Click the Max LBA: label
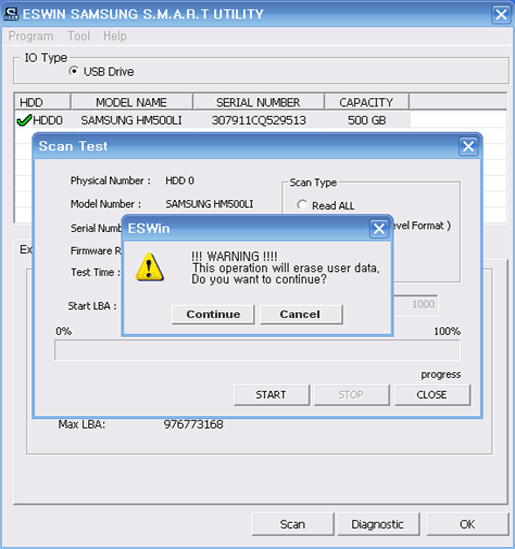The image size is (515, 549). point(82,425)
